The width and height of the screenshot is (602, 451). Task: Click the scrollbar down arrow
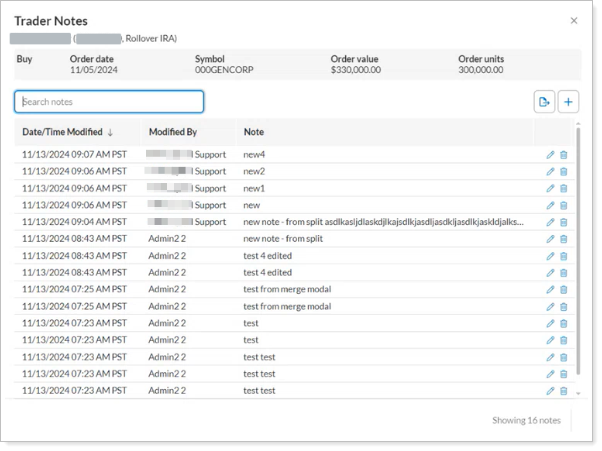577,394
